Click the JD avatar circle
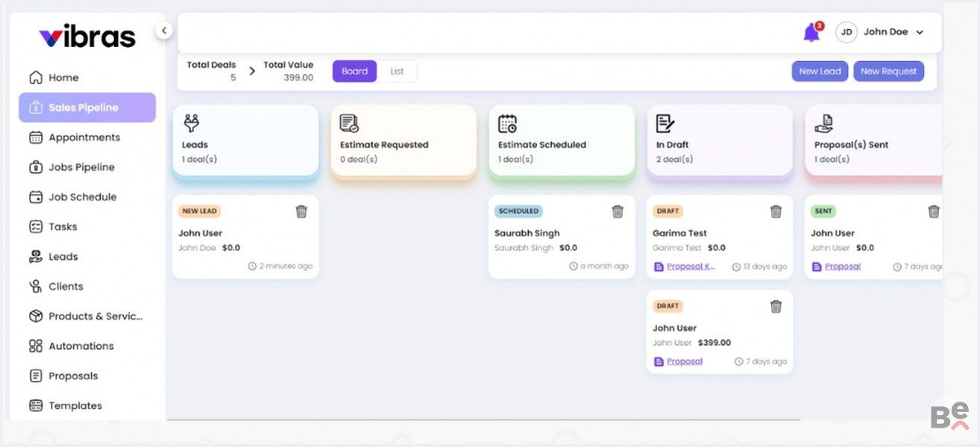The image size is (980, 447). [846, 32]
